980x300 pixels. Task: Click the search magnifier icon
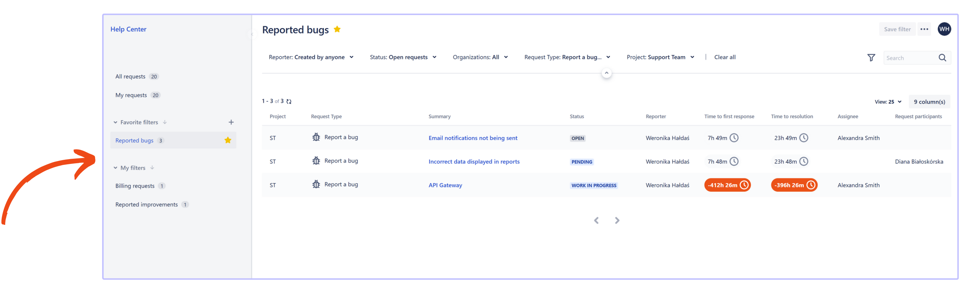tap(942, 58)
